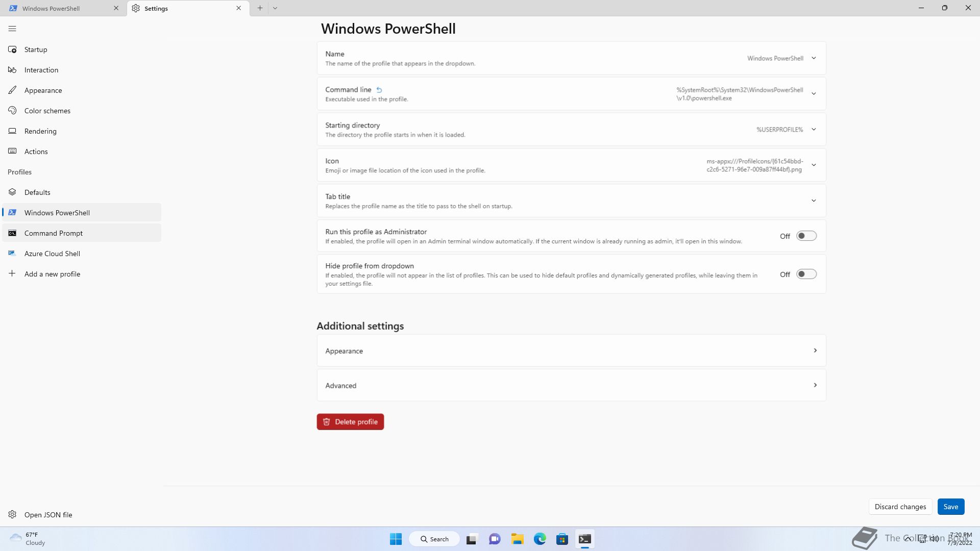Screen dimensions: 980x551
Task: Open the Actions settings page
Action: (x=82, y=152)
